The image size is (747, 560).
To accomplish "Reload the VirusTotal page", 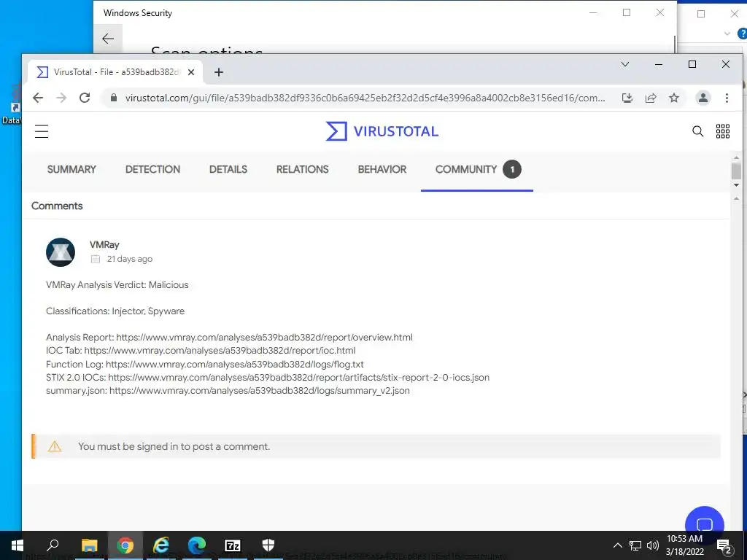I will pyautogui.click(x=85, y=98).
